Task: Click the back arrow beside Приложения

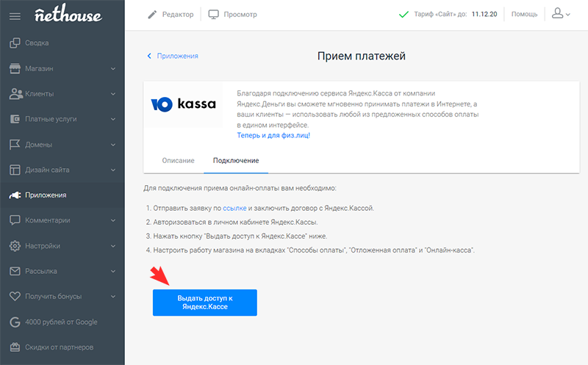Action: (149, 56)
